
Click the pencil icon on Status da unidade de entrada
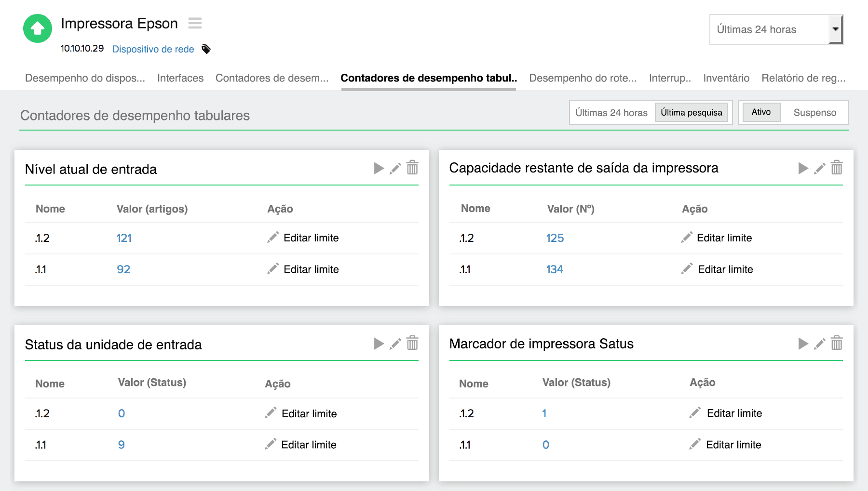[x=395, y=344]
